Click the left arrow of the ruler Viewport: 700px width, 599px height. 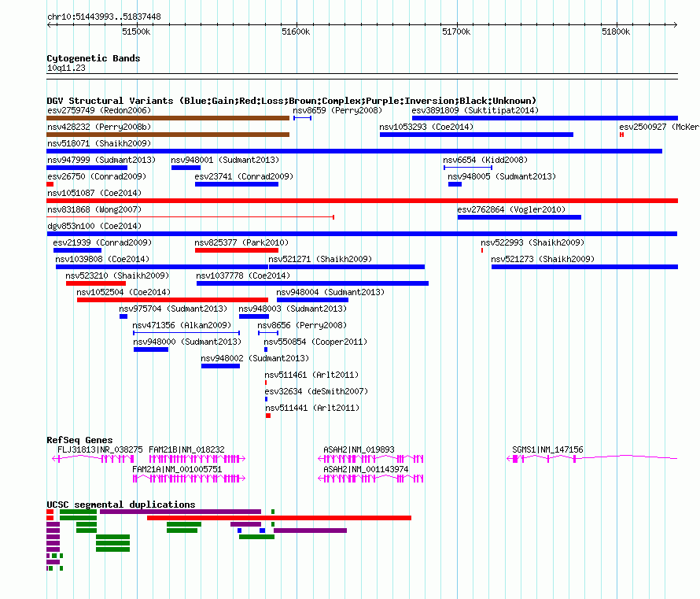click(x=49, y=25)
